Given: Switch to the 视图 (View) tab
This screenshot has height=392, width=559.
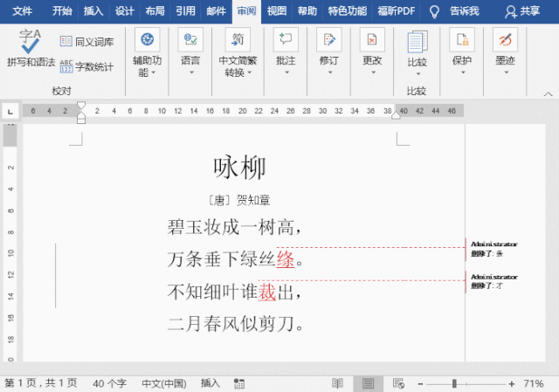Looking at the screenshot, I should [277, 11].
